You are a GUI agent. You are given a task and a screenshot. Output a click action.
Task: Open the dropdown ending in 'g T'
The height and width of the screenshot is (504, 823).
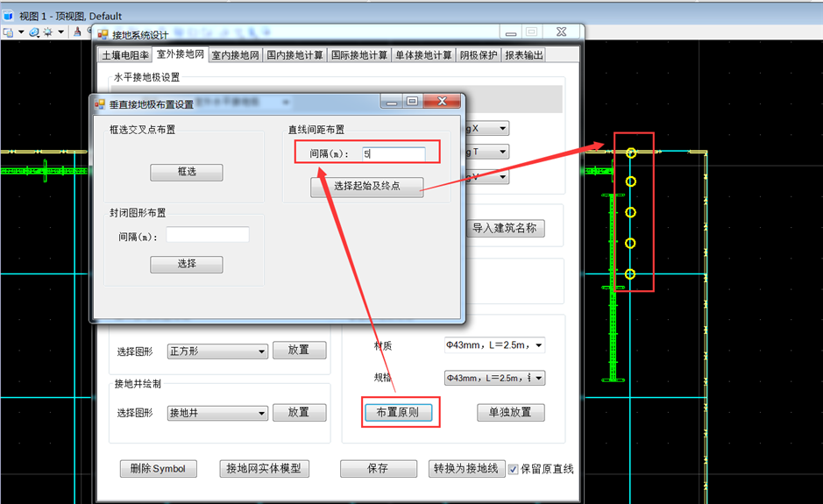point(487,152)
